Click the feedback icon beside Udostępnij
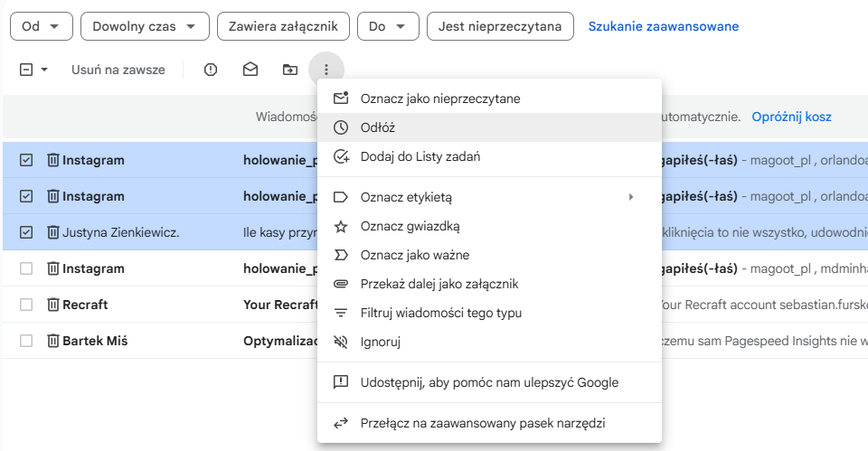This screenshot has width=868, height=451. coord(341,382)
